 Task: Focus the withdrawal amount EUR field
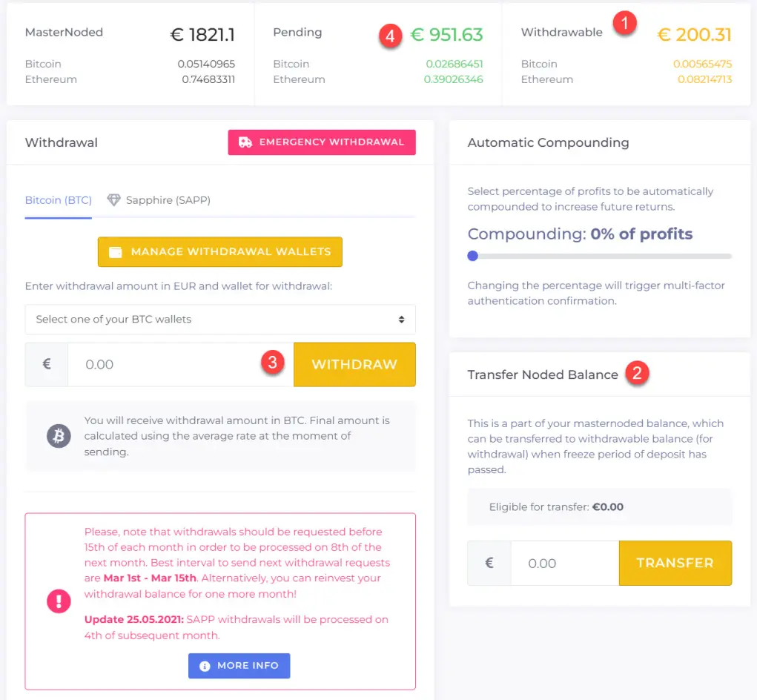pos(181,365)
